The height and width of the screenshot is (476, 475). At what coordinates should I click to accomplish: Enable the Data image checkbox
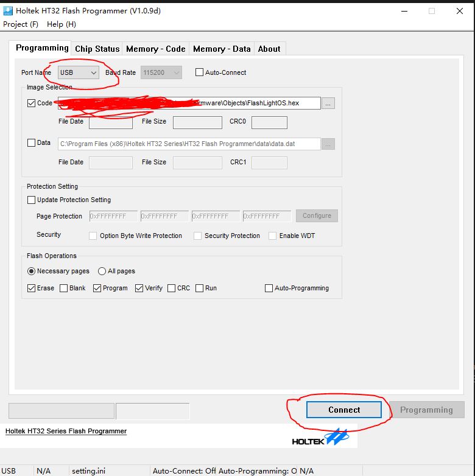pyautogui.click(x=31, y=142)
